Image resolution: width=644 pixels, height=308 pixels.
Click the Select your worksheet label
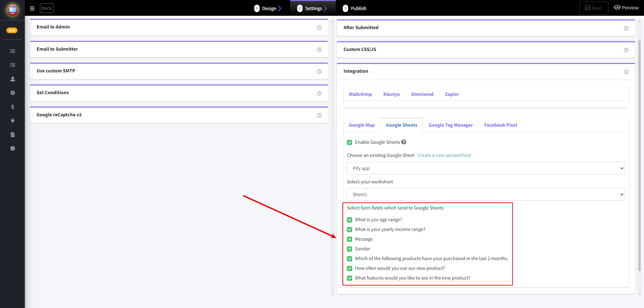coord(370,182)
